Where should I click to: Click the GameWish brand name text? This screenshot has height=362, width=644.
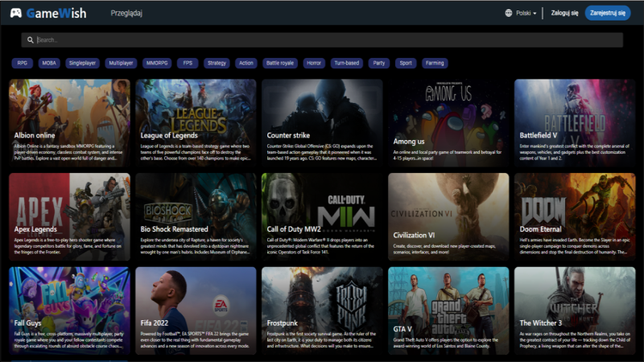[x=56, y=13]
